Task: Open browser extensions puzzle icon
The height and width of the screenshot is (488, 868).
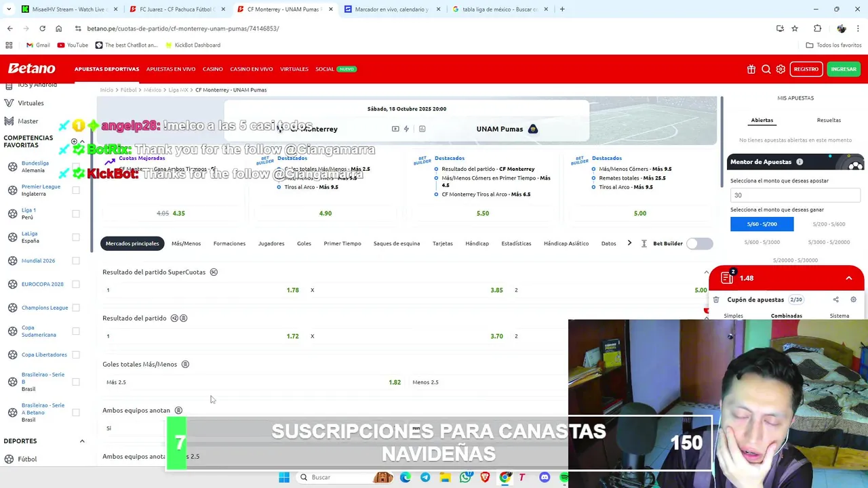Action: [x=817, y=28]
